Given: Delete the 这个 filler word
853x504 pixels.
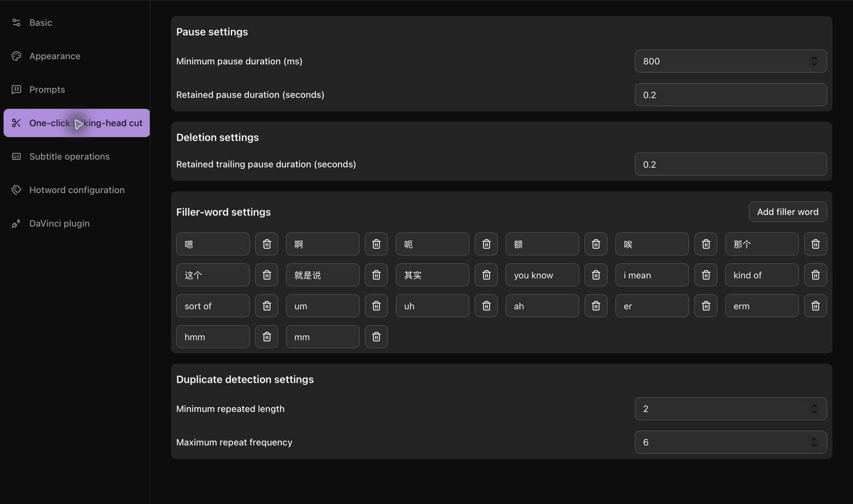Looking at the screenshot, I should point(266,275).
